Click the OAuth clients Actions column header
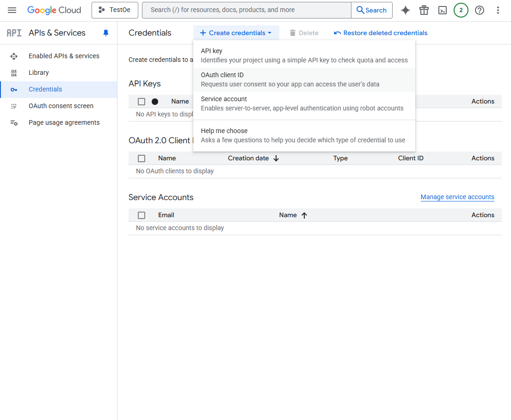This screenshot has width=511, height=420. click(483, 158)
